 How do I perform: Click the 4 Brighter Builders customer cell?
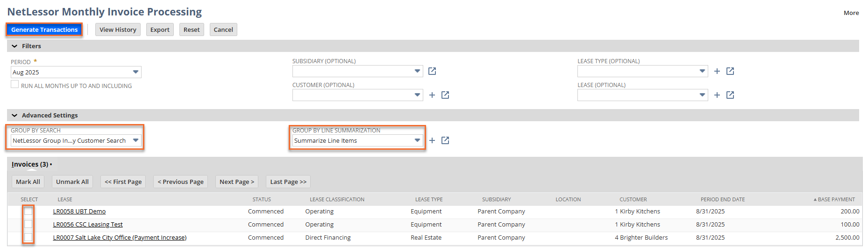tap(641, 237)
